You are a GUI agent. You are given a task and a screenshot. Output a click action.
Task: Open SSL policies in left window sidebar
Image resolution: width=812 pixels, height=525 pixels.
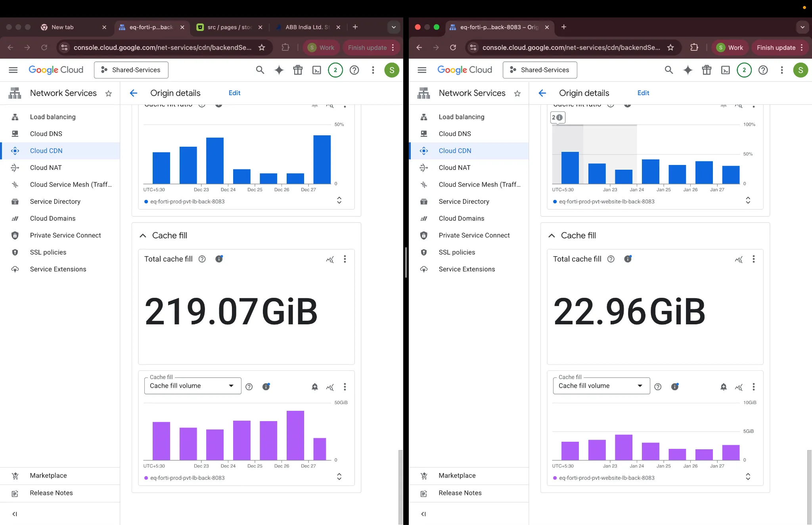point(60,252)
